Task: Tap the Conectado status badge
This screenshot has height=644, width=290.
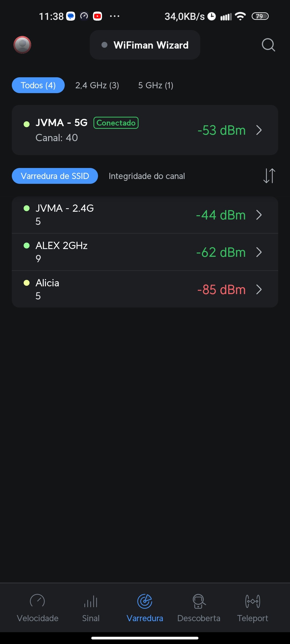Action: [x=116, y=123]
